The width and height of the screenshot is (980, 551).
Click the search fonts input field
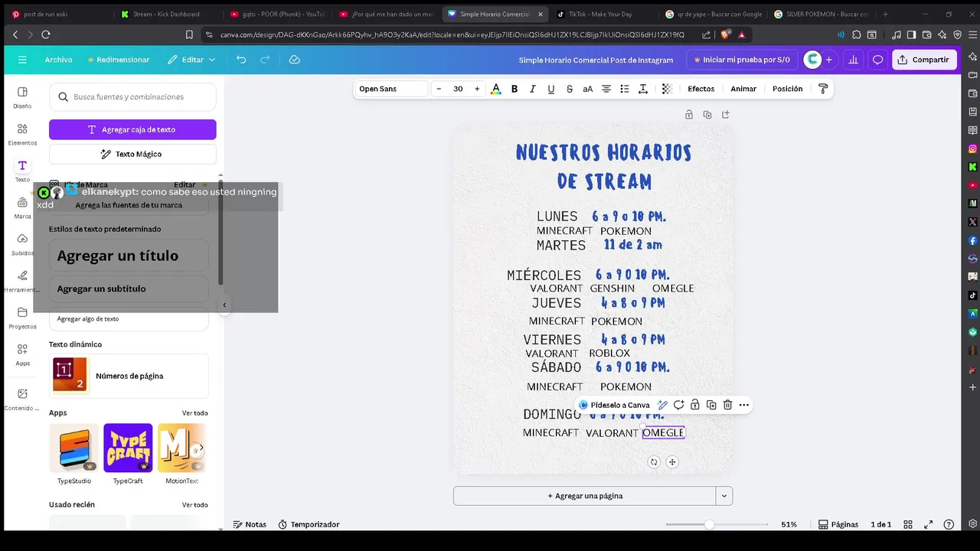tap(132, 97)
